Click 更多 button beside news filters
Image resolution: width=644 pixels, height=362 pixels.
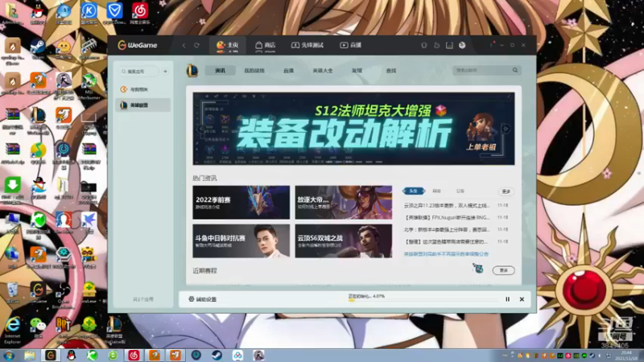506,191
